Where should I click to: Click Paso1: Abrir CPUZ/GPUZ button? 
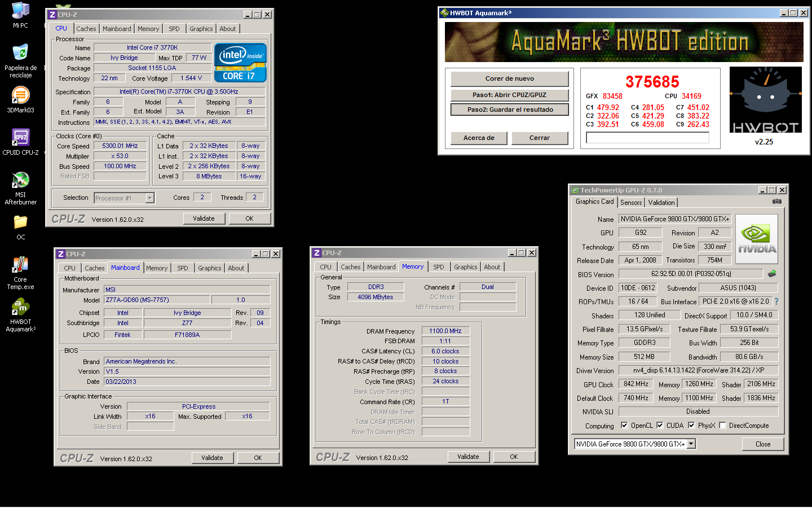pyautogui.click(x=510, y=95)
